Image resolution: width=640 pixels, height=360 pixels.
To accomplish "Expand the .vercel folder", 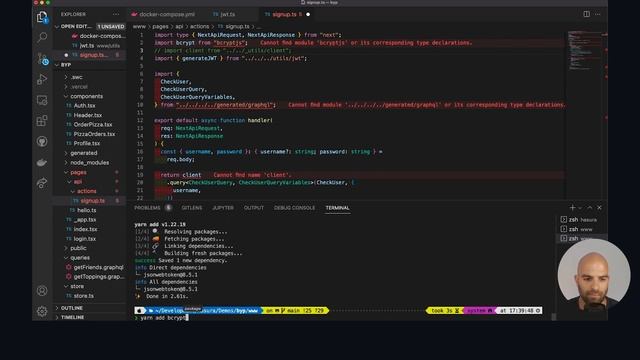I will tap(89, 87).
